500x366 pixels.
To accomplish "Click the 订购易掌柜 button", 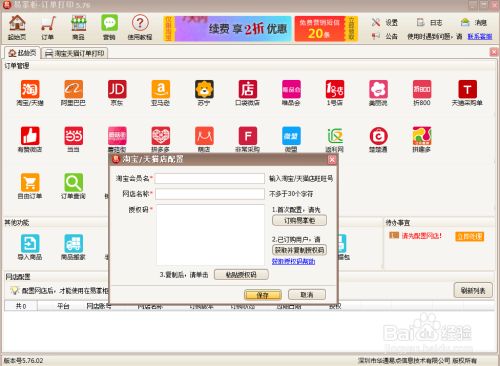I will (299, 220).
